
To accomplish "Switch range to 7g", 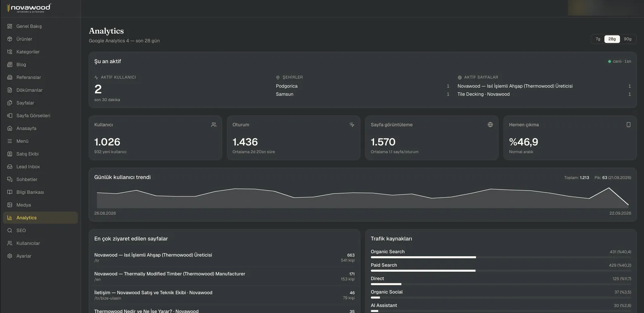I will pos(598,39).
